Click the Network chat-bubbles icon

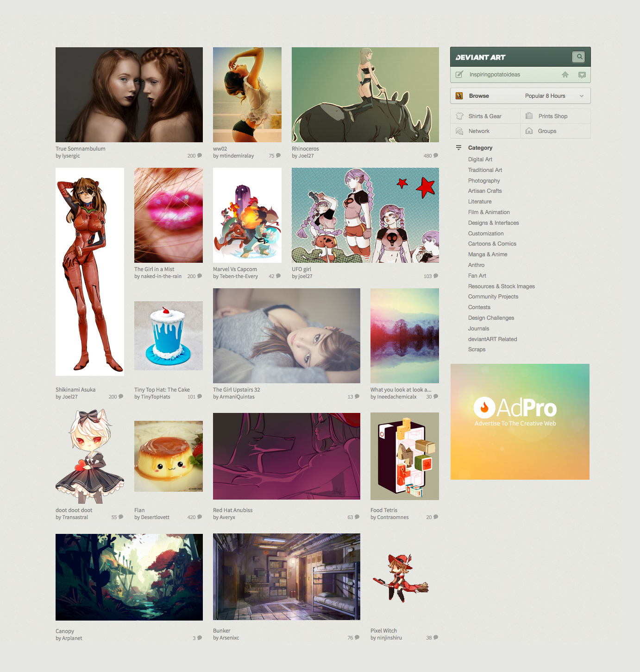point(459,131)
